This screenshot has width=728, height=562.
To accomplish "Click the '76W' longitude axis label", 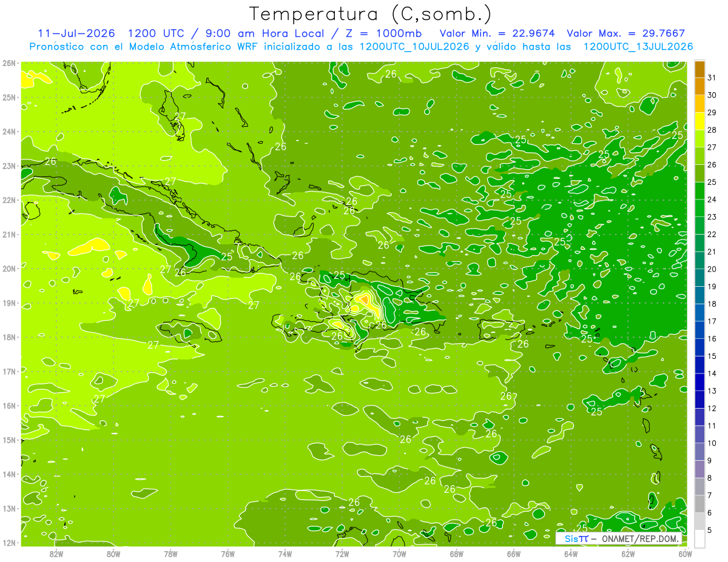I will [228, 554].
